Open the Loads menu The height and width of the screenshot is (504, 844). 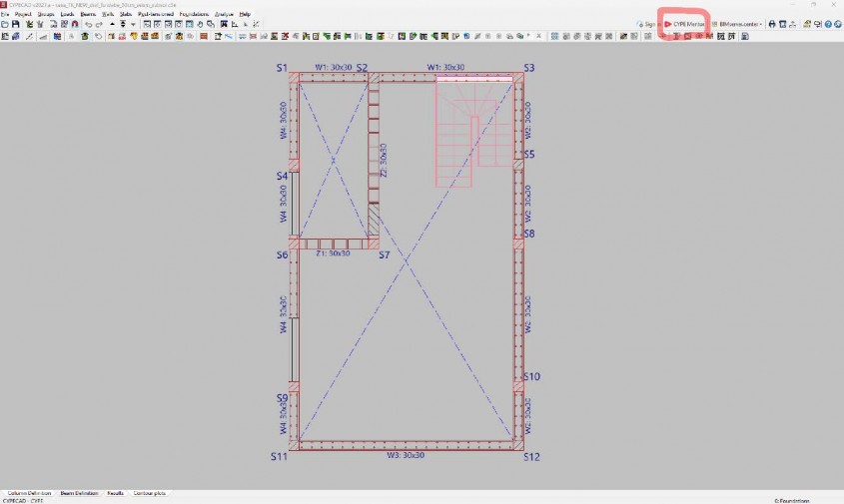click(x=67, y=14)
